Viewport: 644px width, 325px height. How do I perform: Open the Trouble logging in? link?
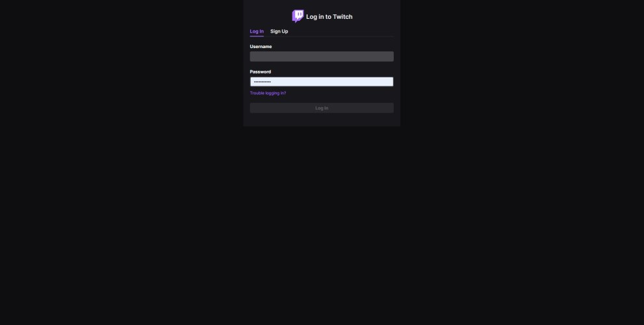pyautogui.click(x=268, y=93)
